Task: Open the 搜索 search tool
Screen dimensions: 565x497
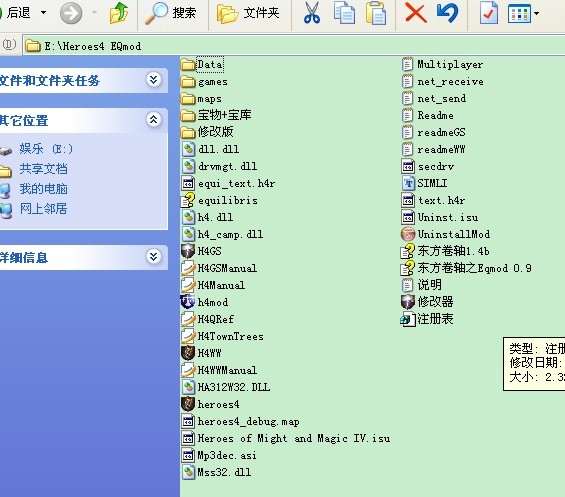Action: pyautogui.click(x=170, y=13)
